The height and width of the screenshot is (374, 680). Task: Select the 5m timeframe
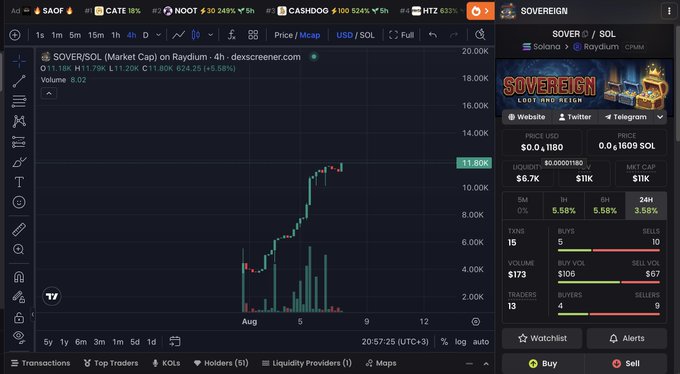(75, 35)
